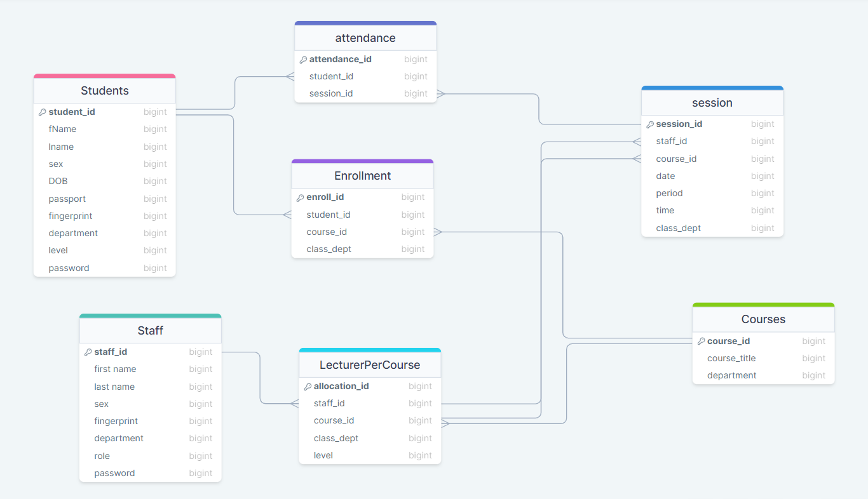Click the key icon beside allocation_id
Image resolution: width=868 pixels, height=499 pixels.
coord(308,387)
